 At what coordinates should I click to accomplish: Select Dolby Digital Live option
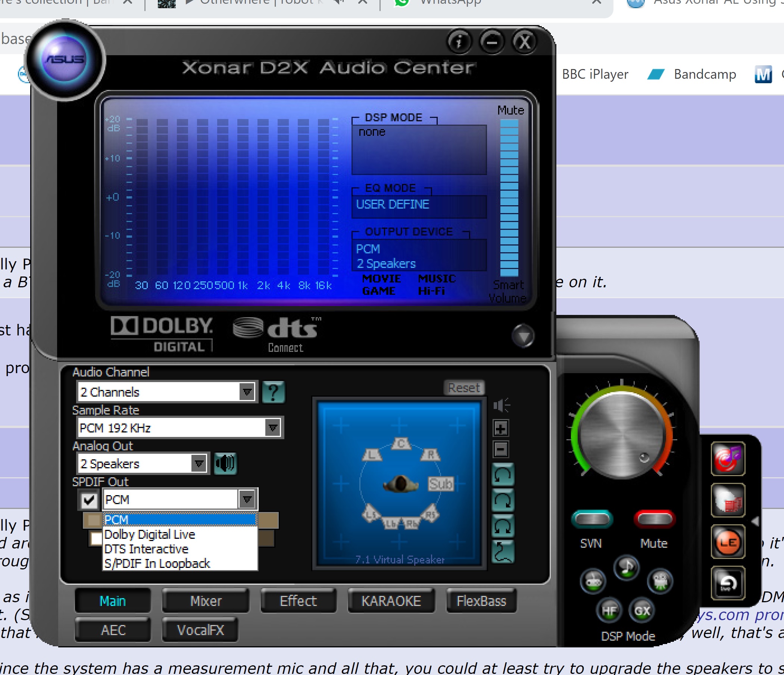coord(180,534)
